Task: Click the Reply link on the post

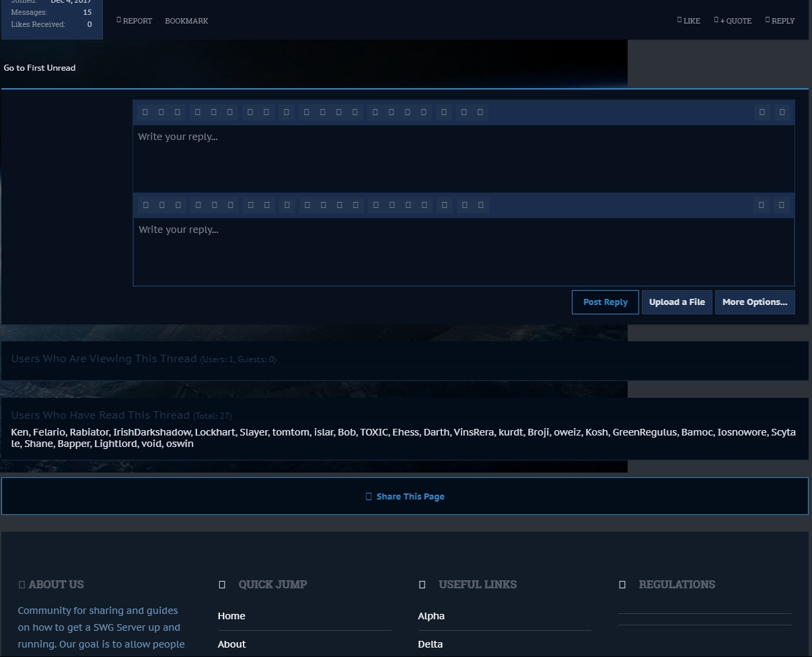Action: [780, 21]
